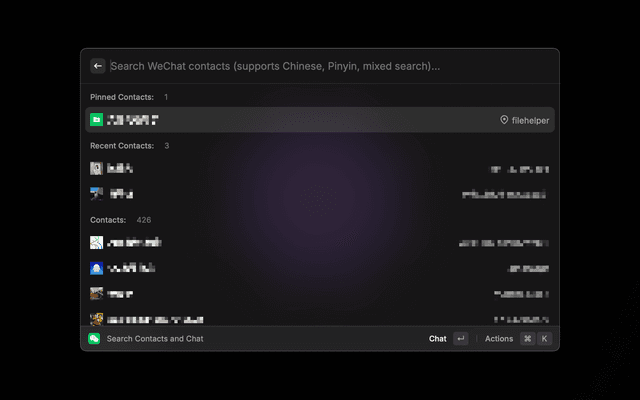This screenshot has width=640, height=400.
Task: Click the green WeChat icon in footer
Action: coord(94,338)
